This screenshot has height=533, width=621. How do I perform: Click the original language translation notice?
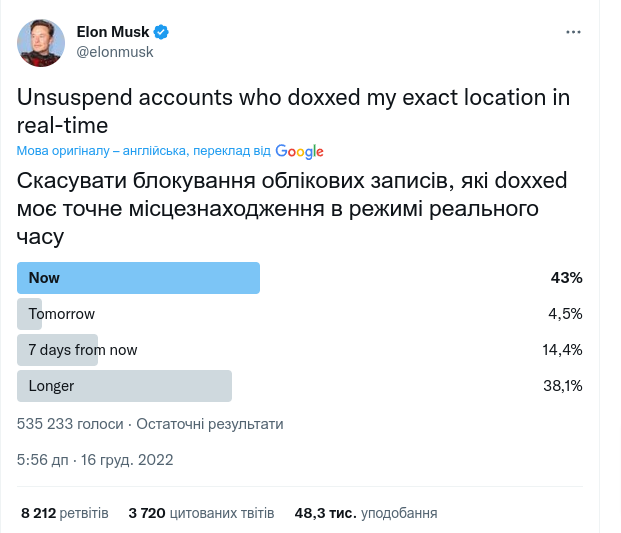[143, 151]
